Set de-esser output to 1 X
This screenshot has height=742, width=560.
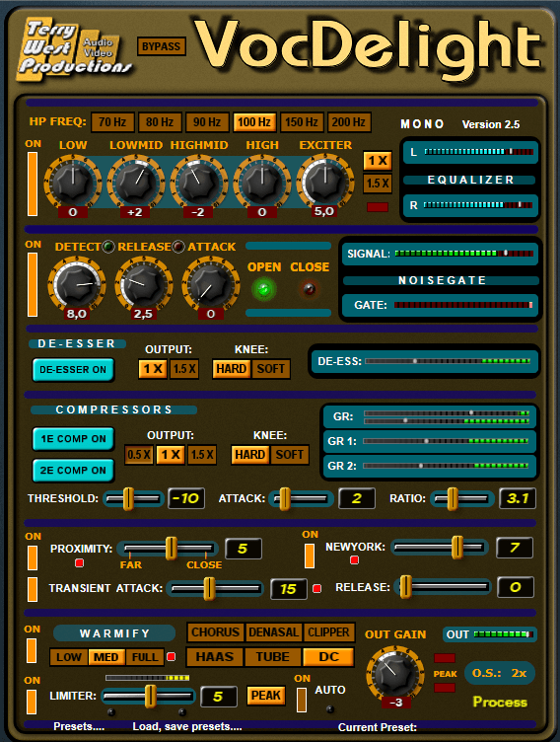153,369
